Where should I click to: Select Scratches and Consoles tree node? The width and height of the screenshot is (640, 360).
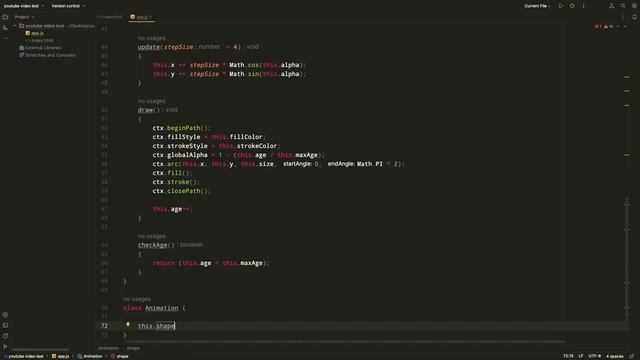(x=47, y=55)
